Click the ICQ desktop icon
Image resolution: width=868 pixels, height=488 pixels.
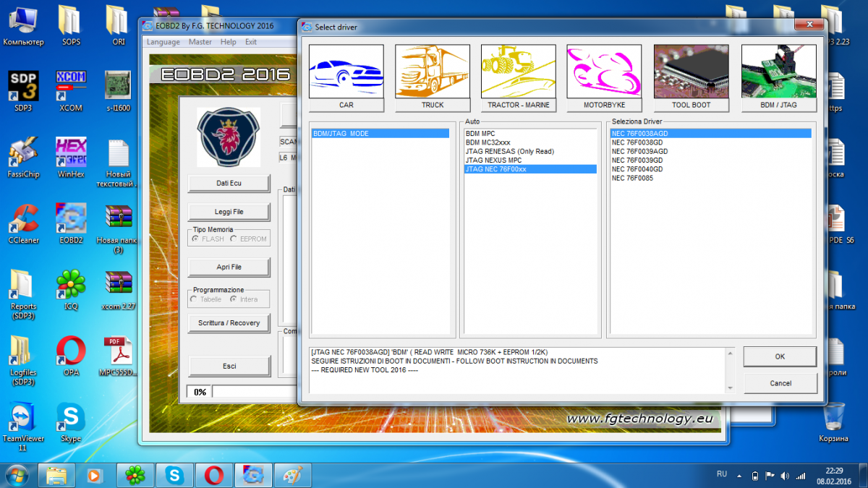coord(71,289)
